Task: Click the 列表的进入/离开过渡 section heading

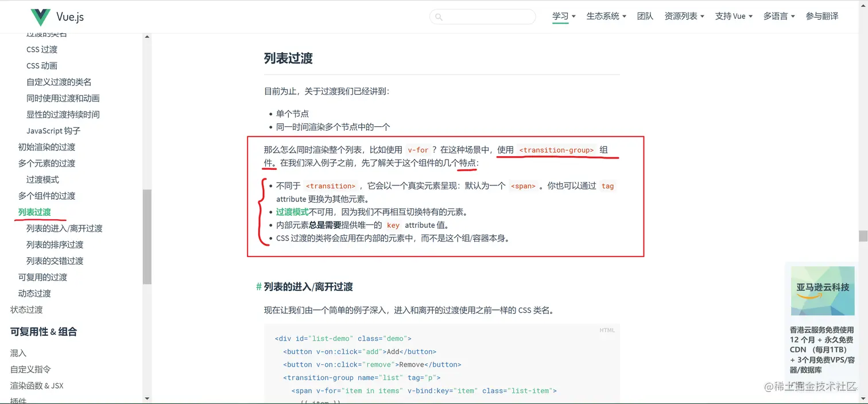Action: point(308,287)
